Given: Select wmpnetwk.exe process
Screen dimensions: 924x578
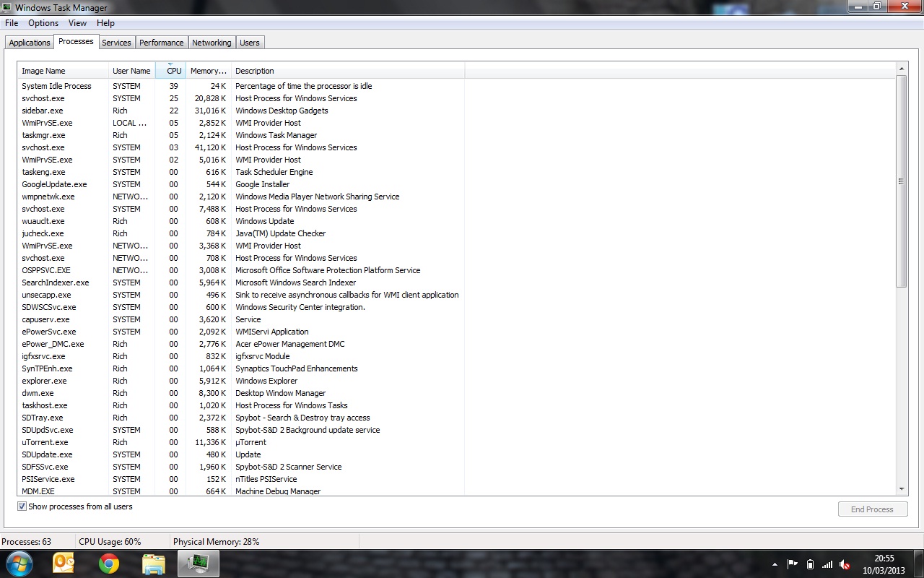Looking at the screenshot, I should pos(241,197).
